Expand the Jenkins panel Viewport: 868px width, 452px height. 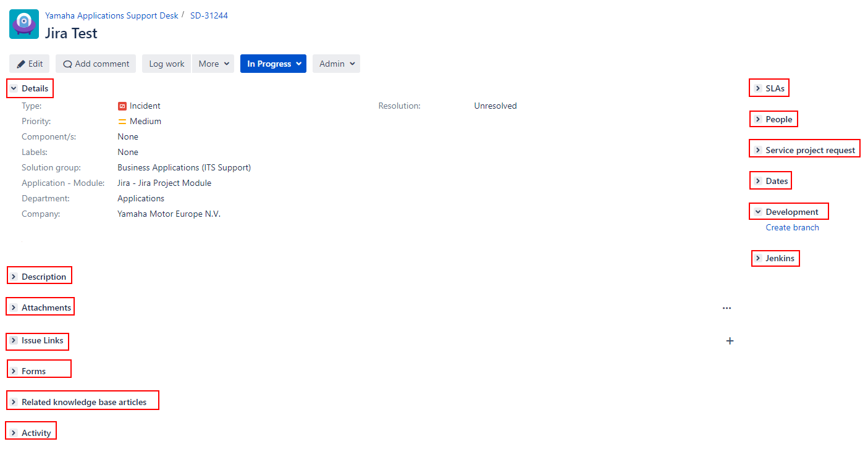[758, 258]
